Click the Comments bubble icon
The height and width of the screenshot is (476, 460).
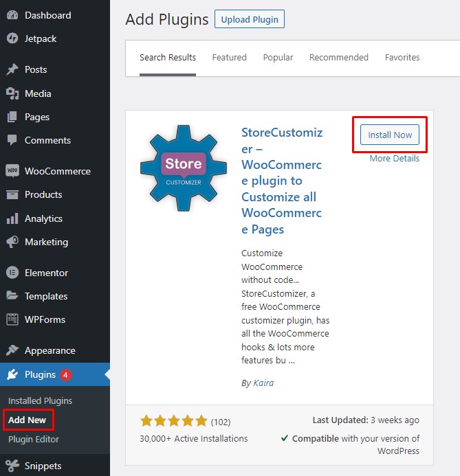12,140
